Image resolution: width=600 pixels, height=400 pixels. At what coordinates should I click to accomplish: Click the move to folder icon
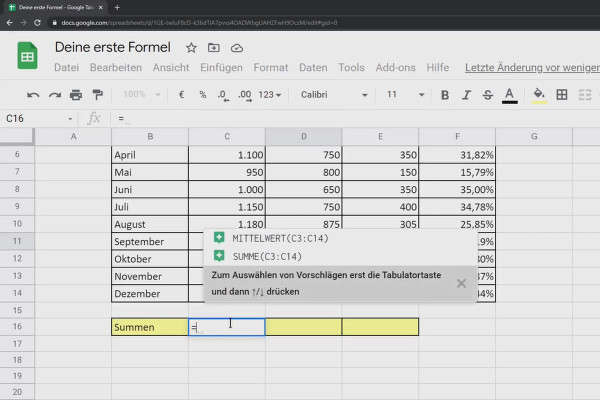coord(214,48)
